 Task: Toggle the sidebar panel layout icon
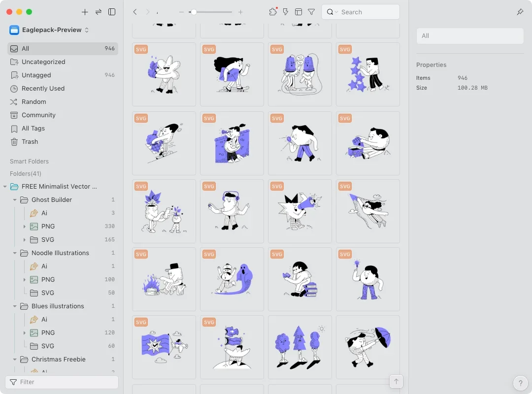[x=112, y=12]
